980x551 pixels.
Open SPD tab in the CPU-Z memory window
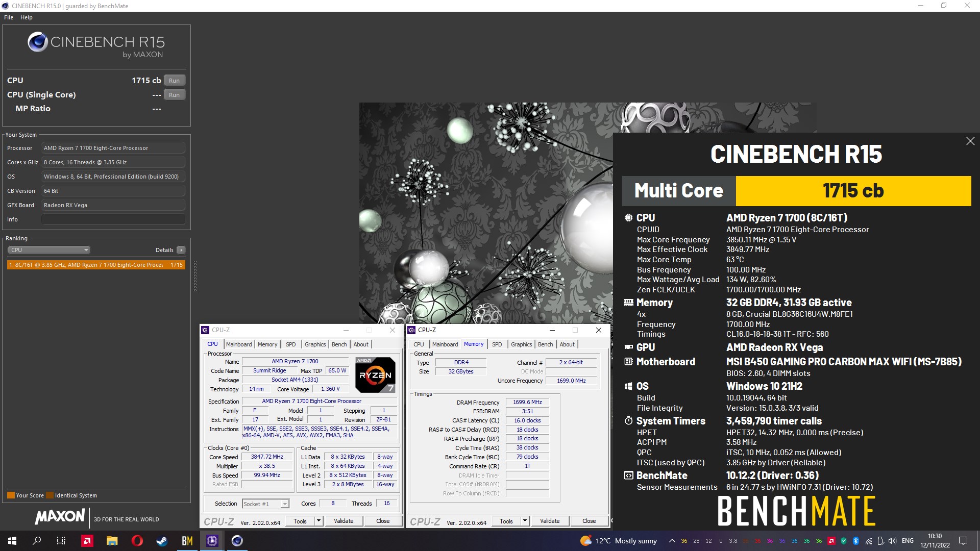497,344
